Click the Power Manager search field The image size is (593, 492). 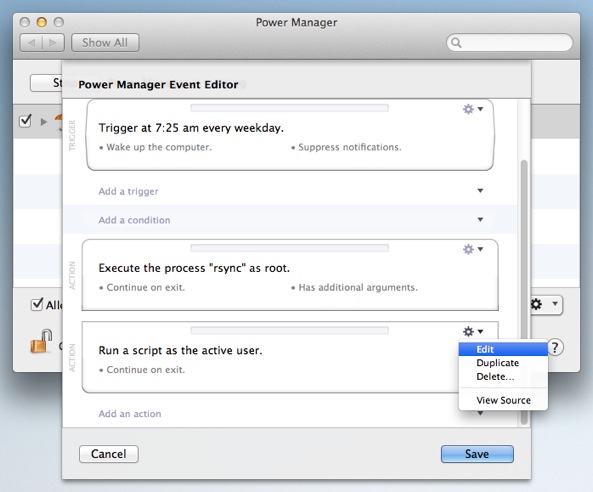pyautogui.click(x=509, y=42)
